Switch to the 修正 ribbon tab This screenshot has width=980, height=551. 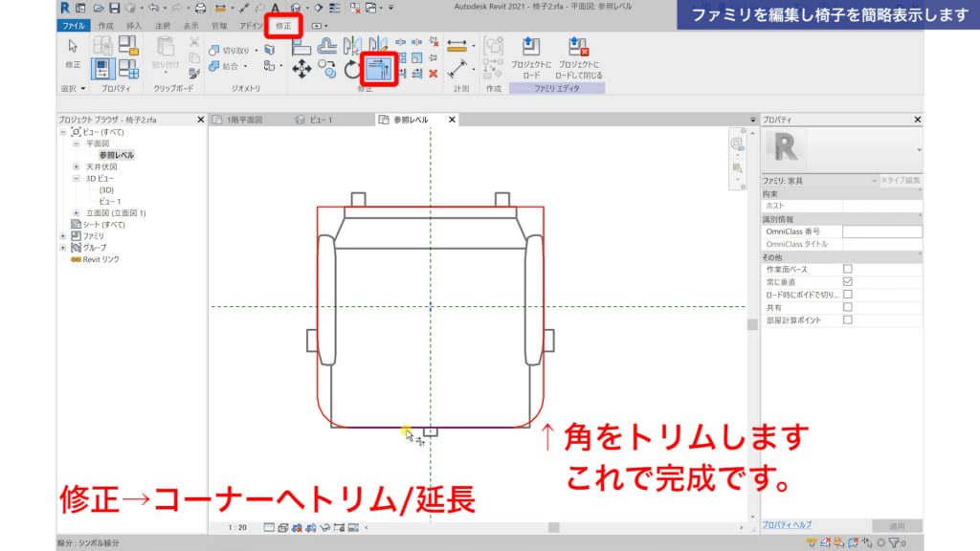[x=282, y=26]
